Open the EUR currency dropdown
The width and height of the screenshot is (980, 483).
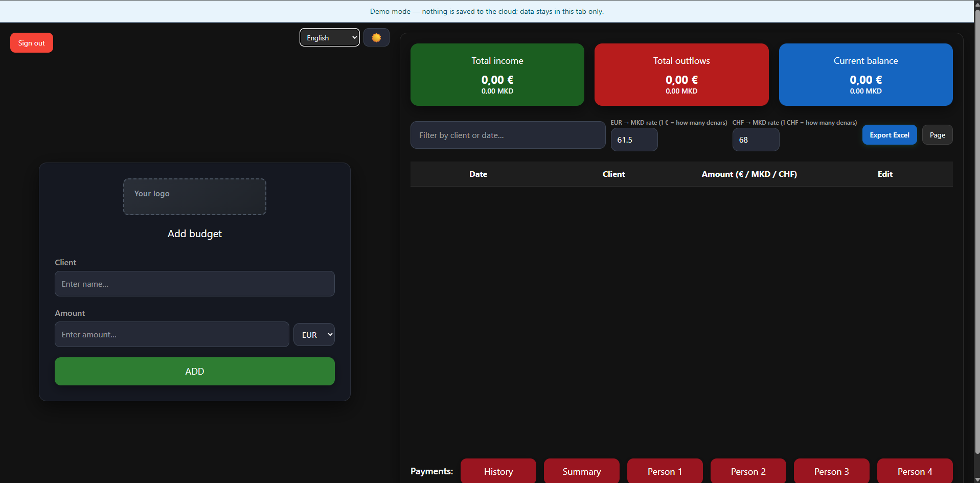point(314,335)
